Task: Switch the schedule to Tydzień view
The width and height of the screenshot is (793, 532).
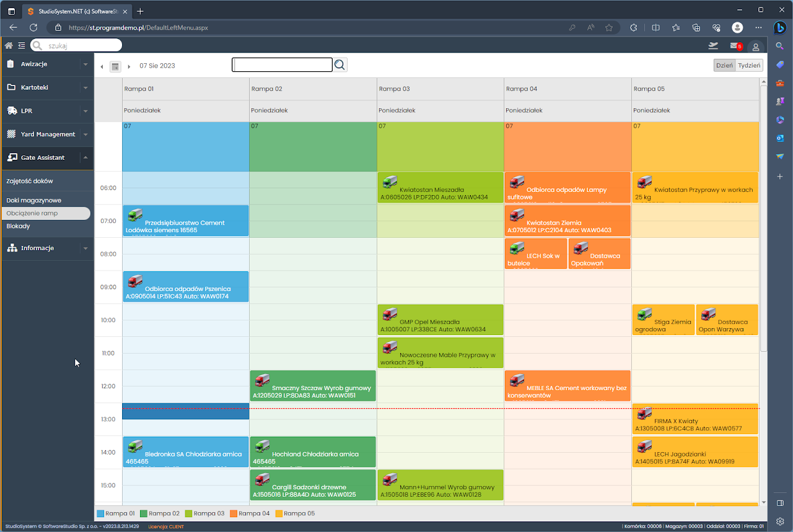Action: coord(749,65)
